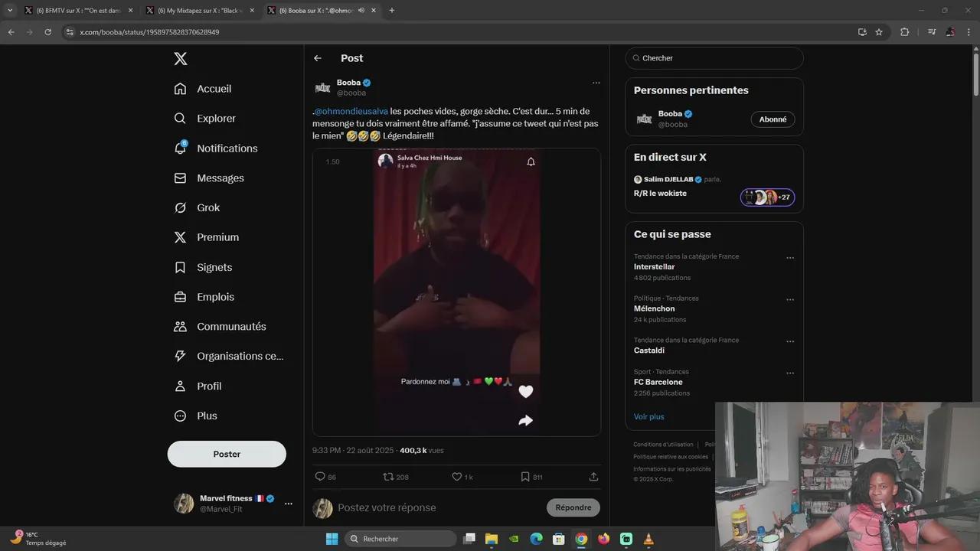Click the Poster button

[227, 454]
